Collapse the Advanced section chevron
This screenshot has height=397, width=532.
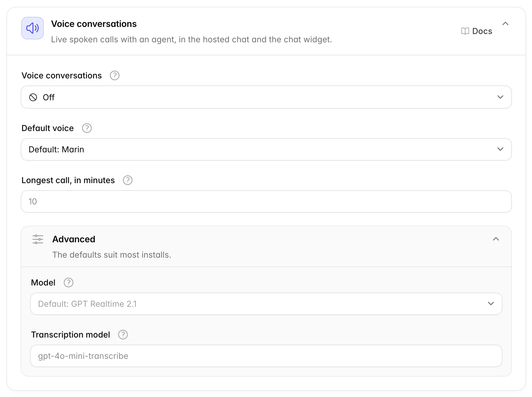click(x=496, y=239)
